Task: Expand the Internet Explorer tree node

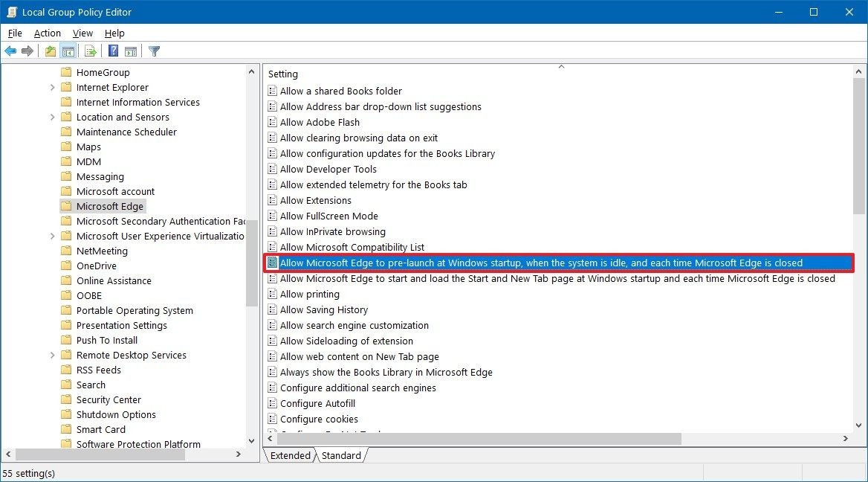Action: (53, 88)
